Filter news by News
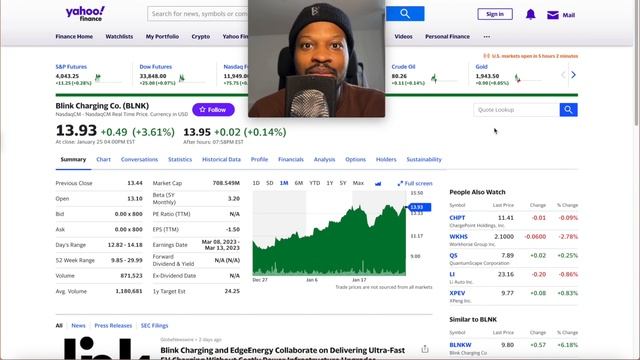640x360 pixels. coord(78,326)
